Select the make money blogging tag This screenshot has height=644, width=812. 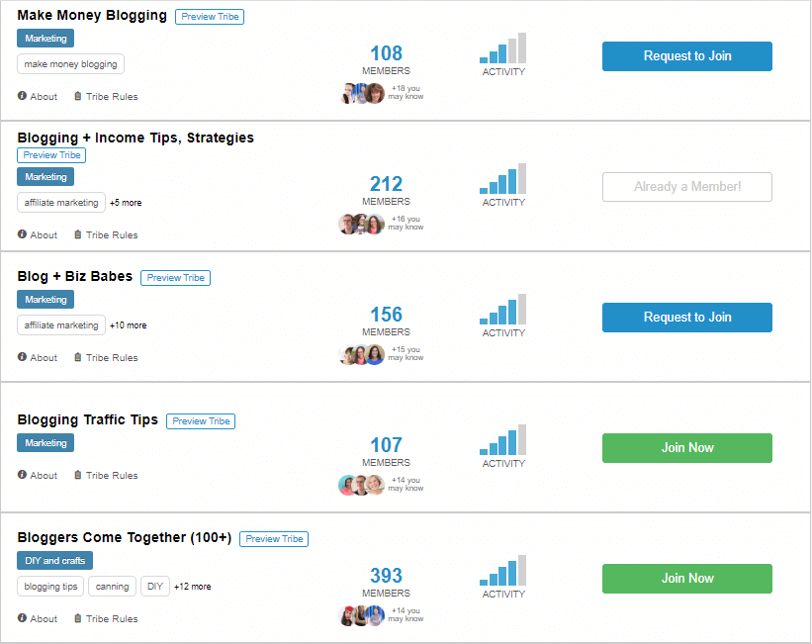(x=70, y=64)
